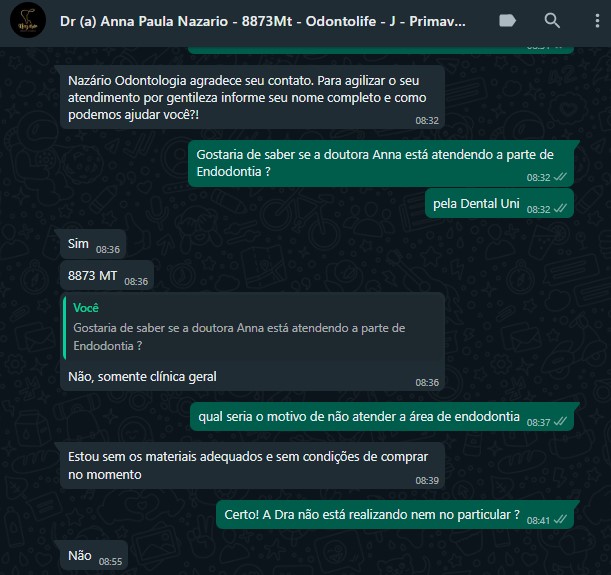This screenshot has width=611, height=575.
Task: Click the 'Certo! A Dra não está' message
Action: [395, 515]
